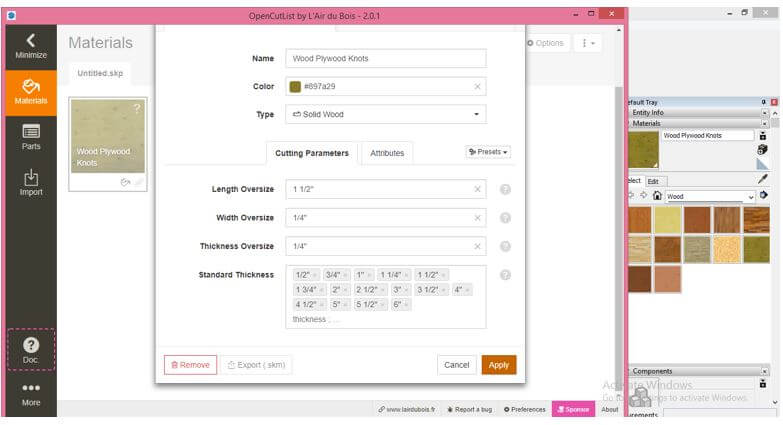This screenshot has height=425, width=783.
Task: Click the Details arrow icon beside Wood list
Action: click(x=764, y=195)
